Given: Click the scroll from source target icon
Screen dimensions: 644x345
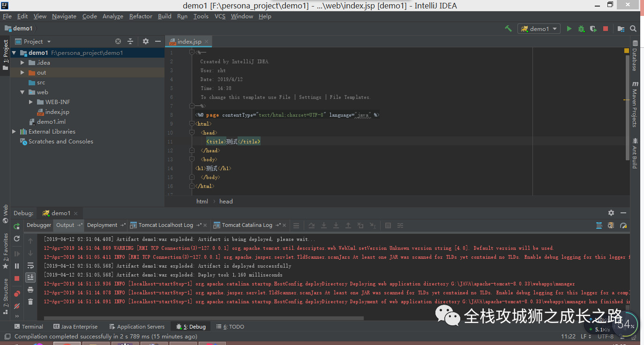Looking at the screenshot, I should tap(118, 41).
